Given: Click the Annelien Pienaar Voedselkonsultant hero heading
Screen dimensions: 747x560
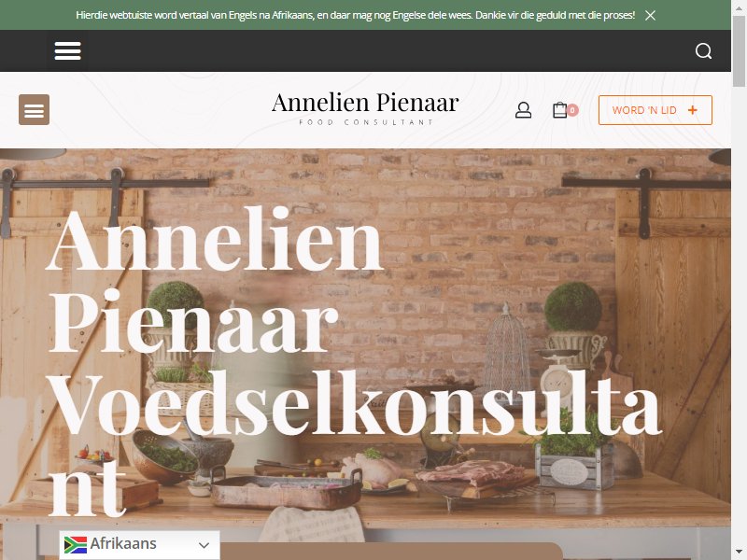Looking at the screenshot, I should [x=355, y=362].
